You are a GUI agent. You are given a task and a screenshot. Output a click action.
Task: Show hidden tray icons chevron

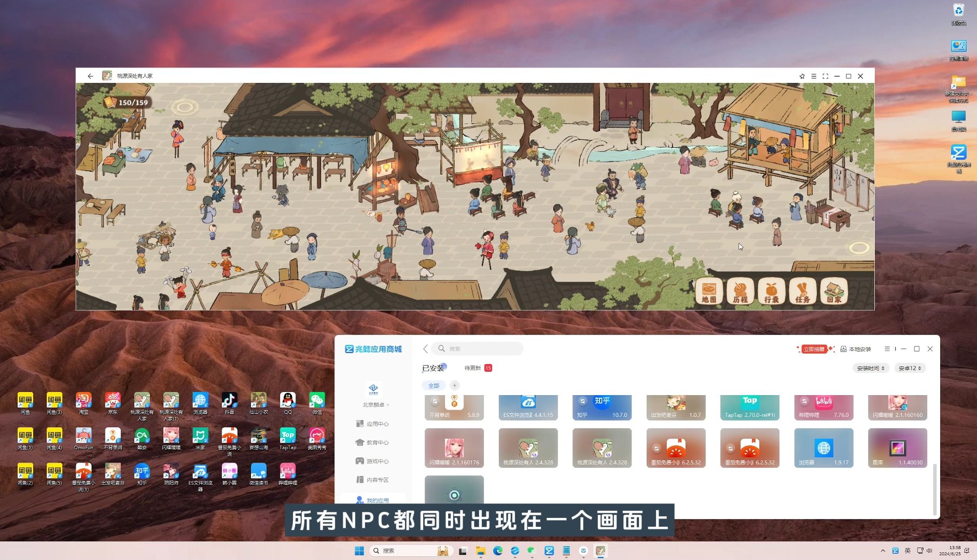883,551
